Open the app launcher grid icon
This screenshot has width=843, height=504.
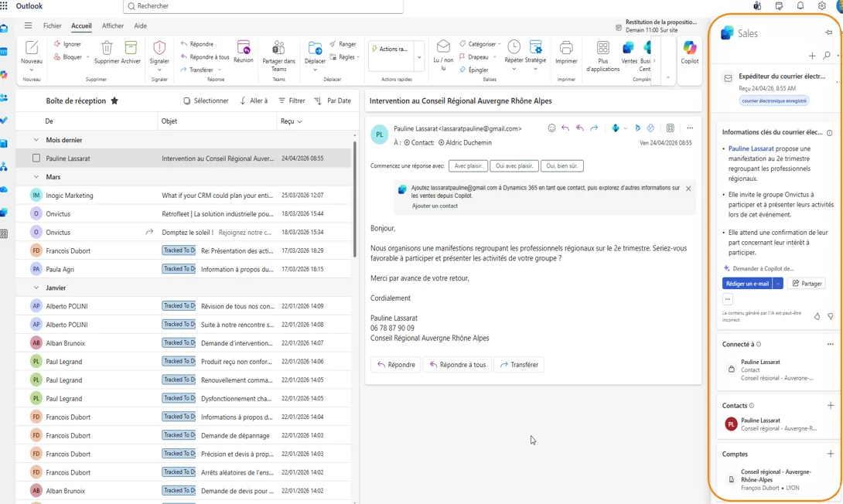point(4,6)
